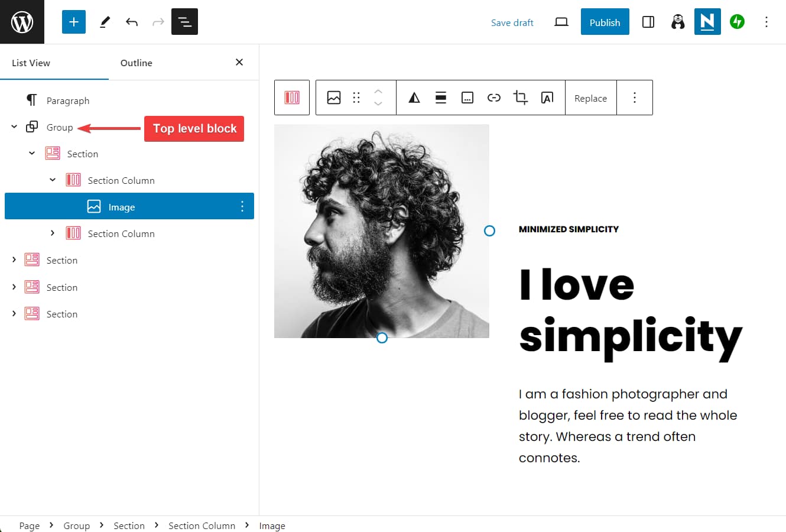Click the block inserter plus button
Viewport: 786px width, 532px height.
tap(74, 22)
